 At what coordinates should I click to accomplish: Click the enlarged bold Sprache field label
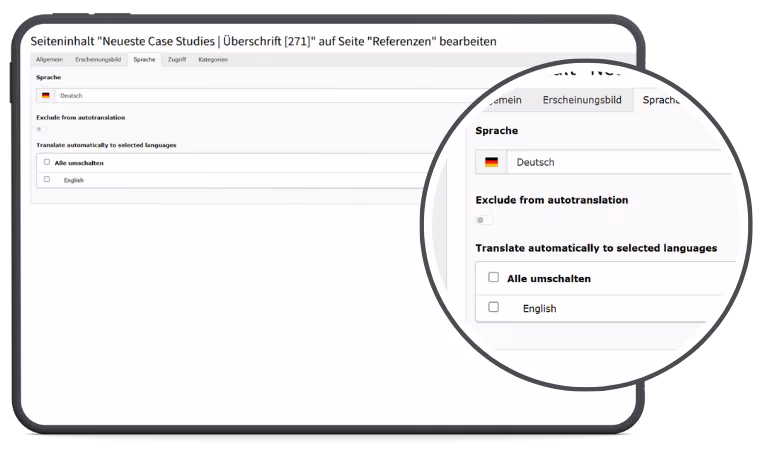(x=497, y=130)
